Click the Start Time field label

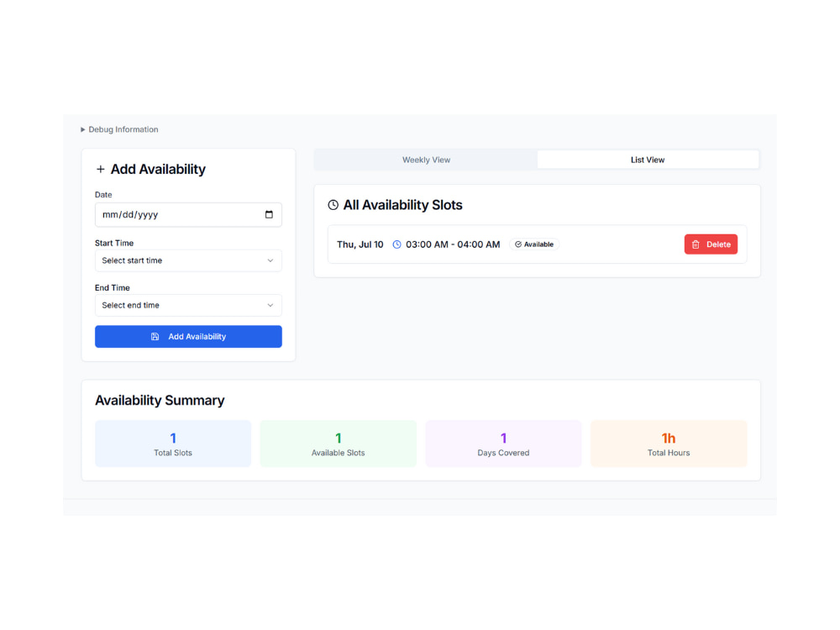coord(114,244)
